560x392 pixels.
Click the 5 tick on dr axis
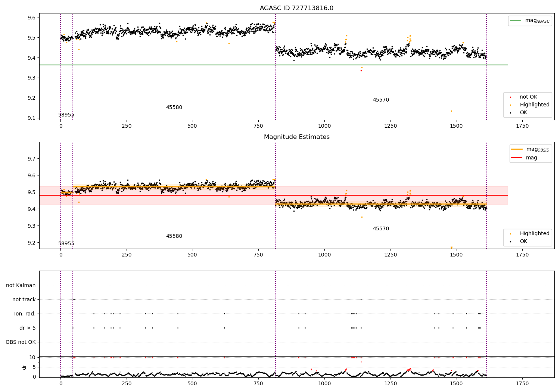pyautogui.click(x=34, y=367)
